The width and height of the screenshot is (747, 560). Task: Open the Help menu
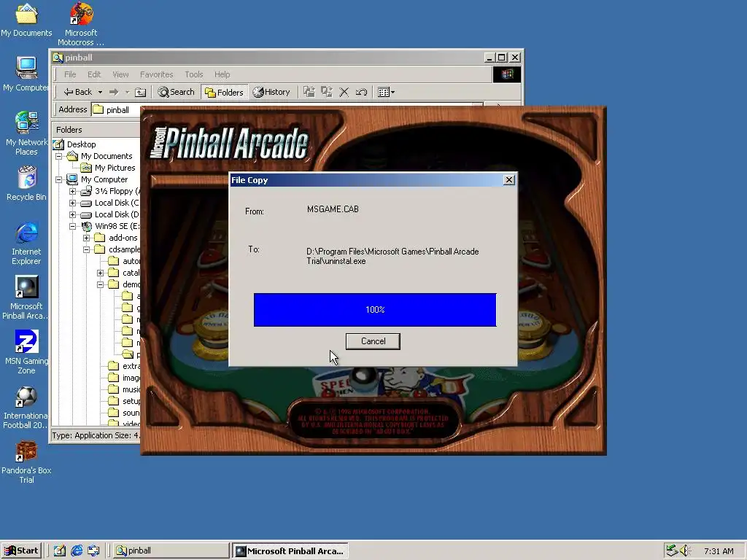(222, 74)
